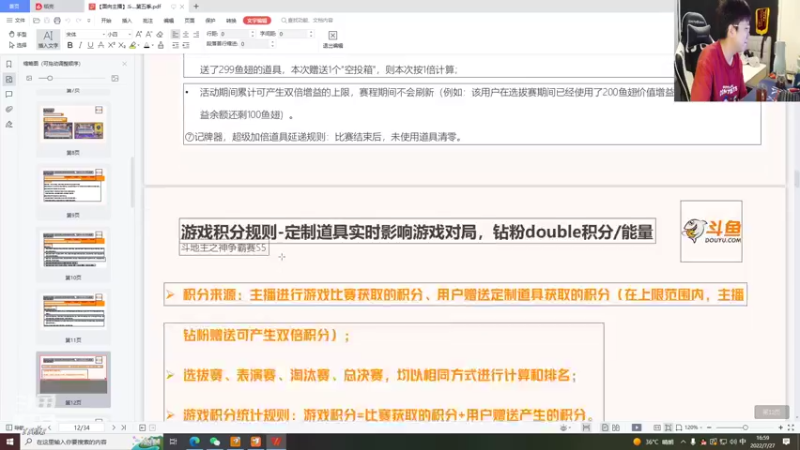Click the Home tab in title bar
800x450 pixels.
point(14,6)
